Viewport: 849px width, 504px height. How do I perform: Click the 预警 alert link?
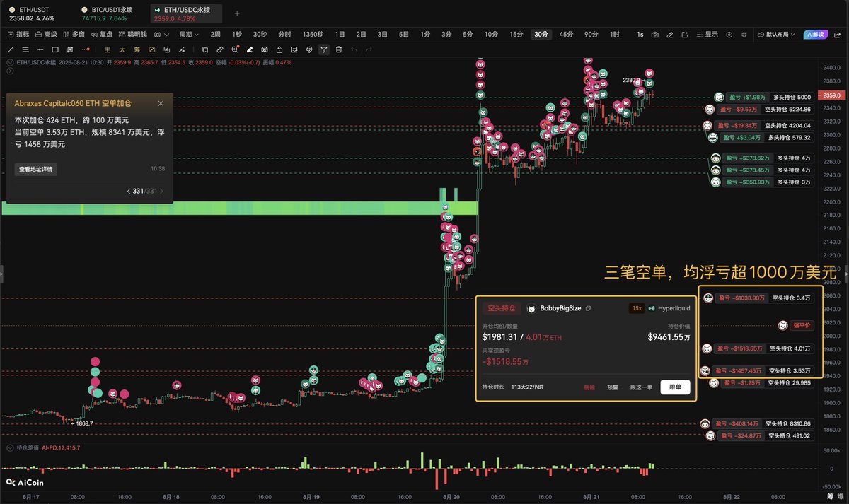coord(612,387)
